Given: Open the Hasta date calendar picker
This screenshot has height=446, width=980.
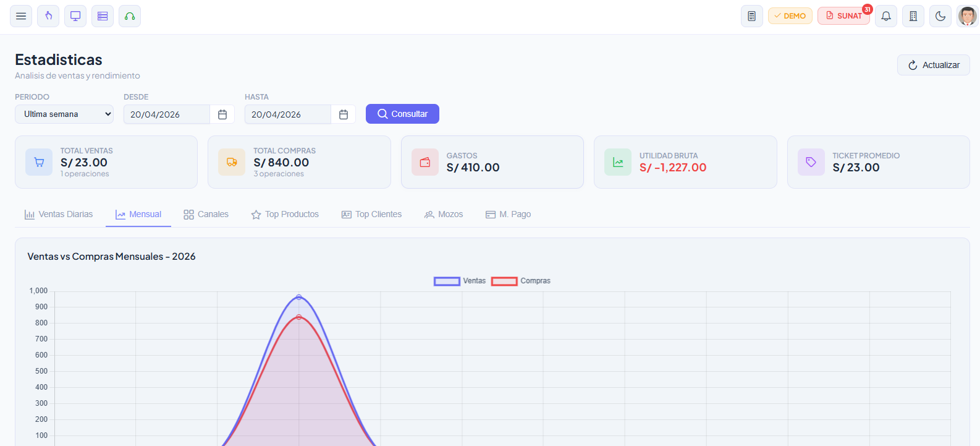Looking at the screenshot, I should point(344,114).
